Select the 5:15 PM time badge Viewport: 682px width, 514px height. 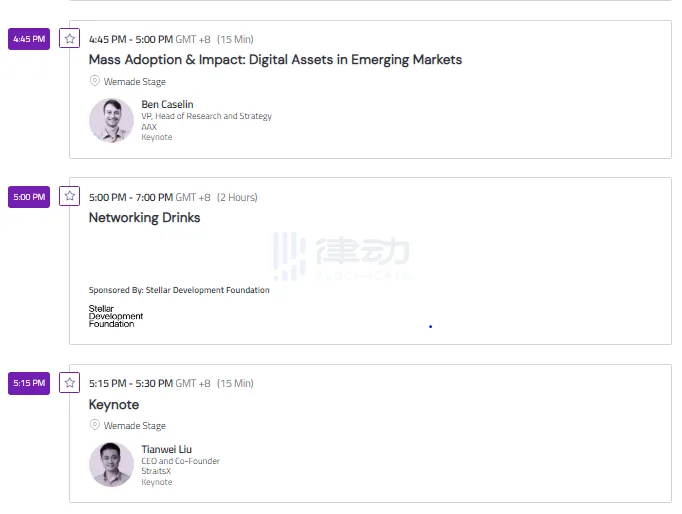tap(29, 383)
